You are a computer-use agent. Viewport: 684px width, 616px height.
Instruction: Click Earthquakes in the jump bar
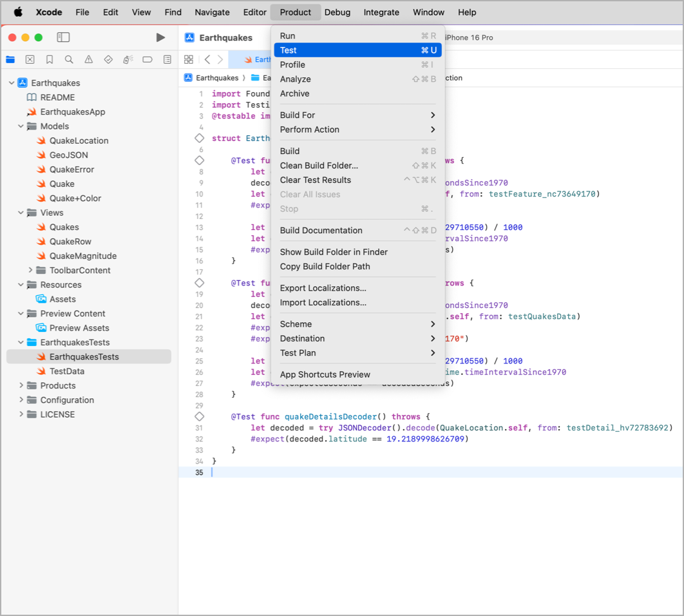(217, 78)
